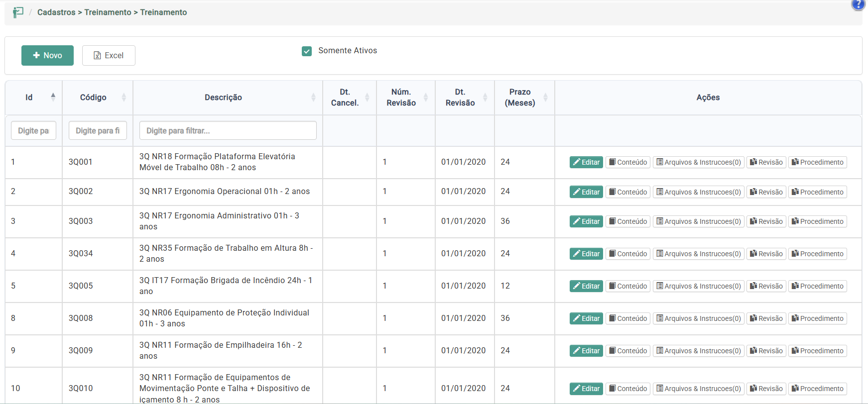The width and height of the screenshot is (868, 404).
Task: Uncheck the Somente Ativos checkbox
Action: tap(307, 51)
